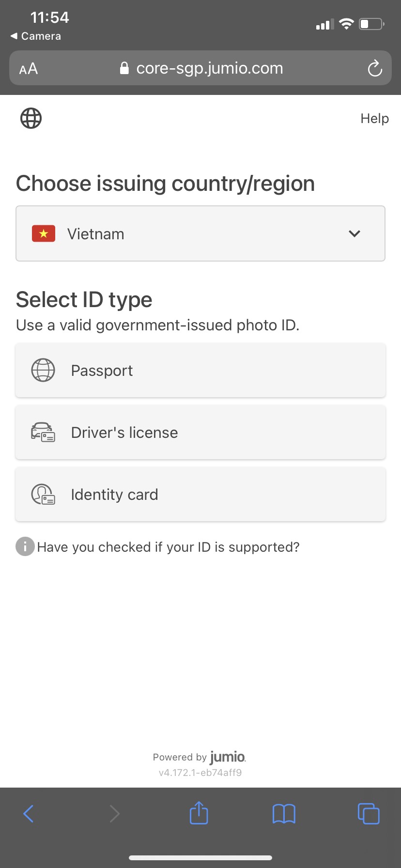This screenshot has width=401, height=868.
Task: Open 'Have you checked if your ID is supported?'
Action: click(x=168, y=547)
